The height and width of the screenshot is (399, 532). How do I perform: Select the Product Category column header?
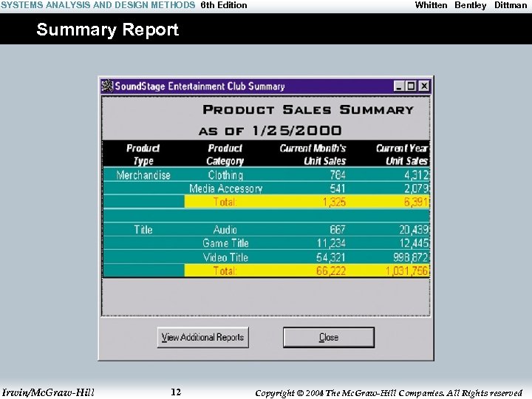point(225,154)
